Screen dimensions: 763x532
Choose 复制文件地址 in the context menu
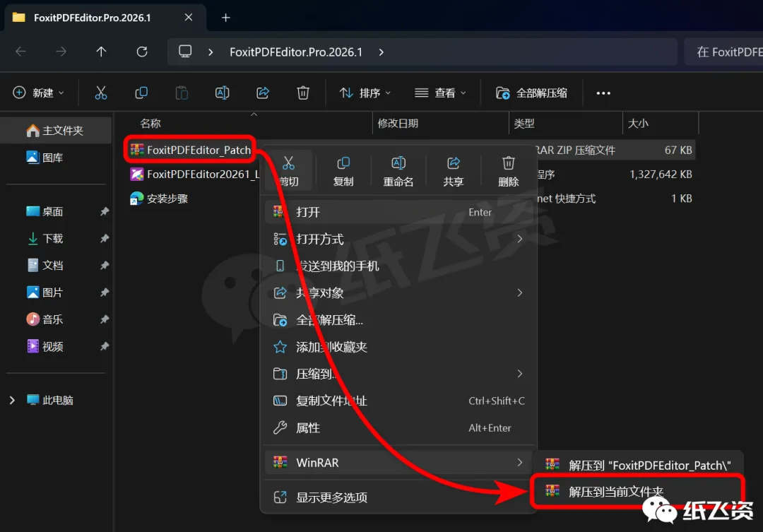click(x=398, y=401)
